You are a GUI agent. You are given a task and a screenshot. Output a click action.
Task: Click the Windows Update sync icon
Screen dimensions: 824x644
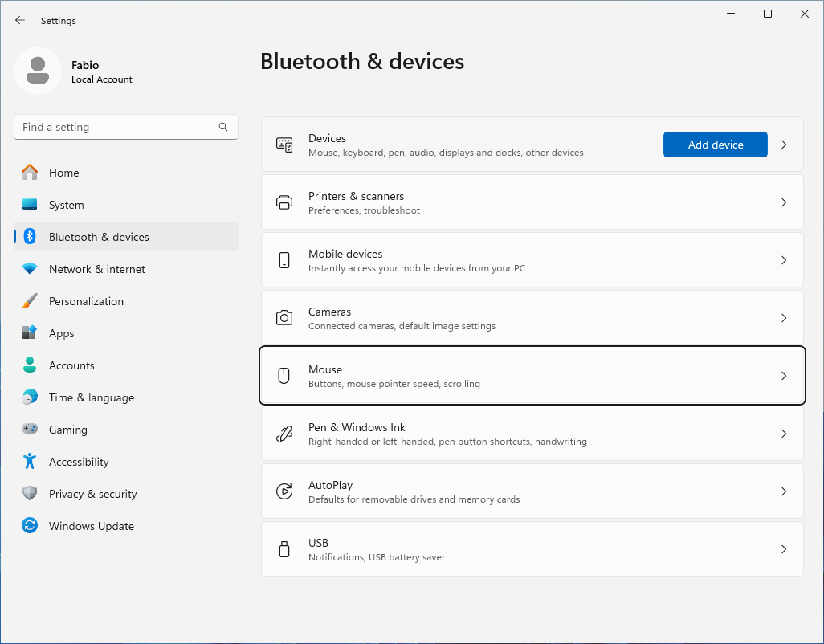click(30, 525)
